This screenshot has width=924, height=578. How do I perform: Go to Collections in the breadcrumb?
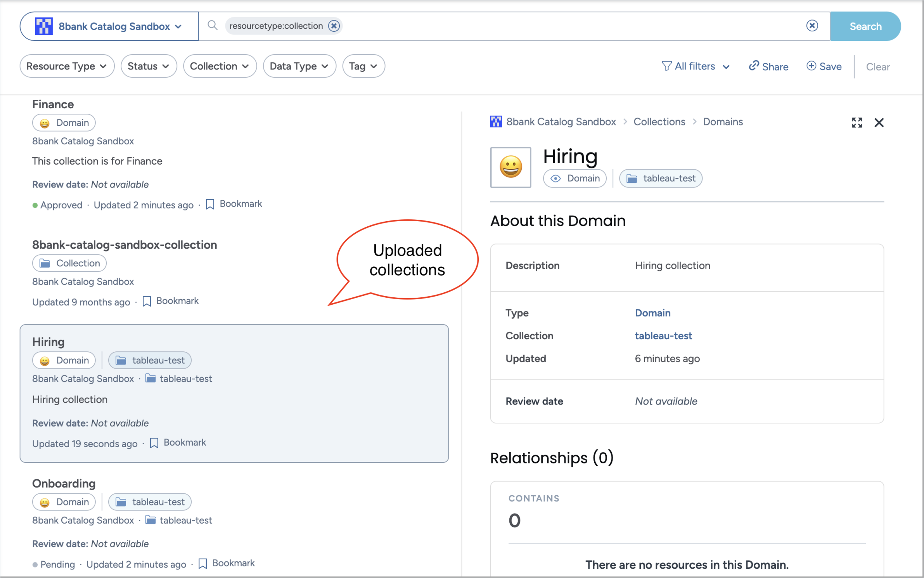pyautogui.click(x=659, y=122)
